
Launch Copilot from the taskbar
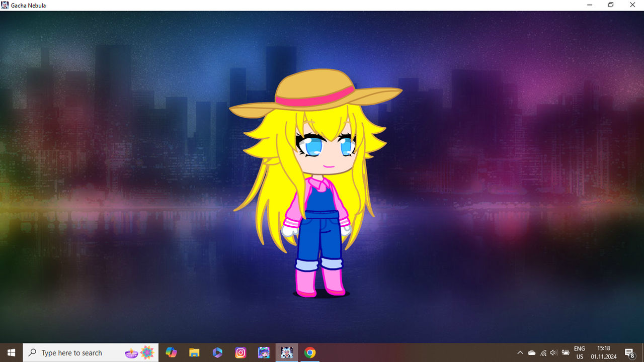(x=171, y=353)
